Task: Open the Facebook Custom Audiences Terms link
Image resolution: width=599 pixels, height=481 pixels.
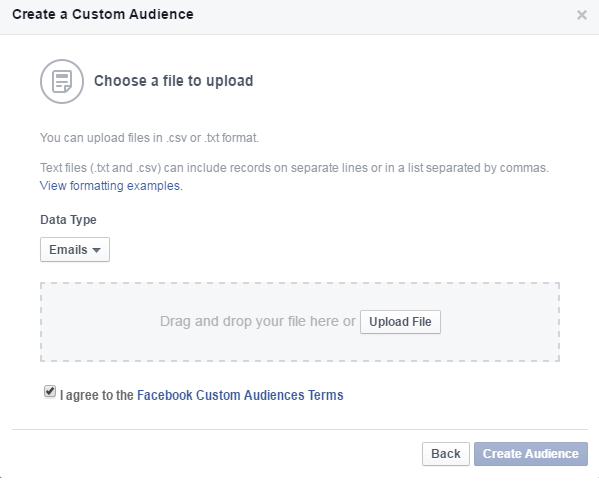Action: 240,395
